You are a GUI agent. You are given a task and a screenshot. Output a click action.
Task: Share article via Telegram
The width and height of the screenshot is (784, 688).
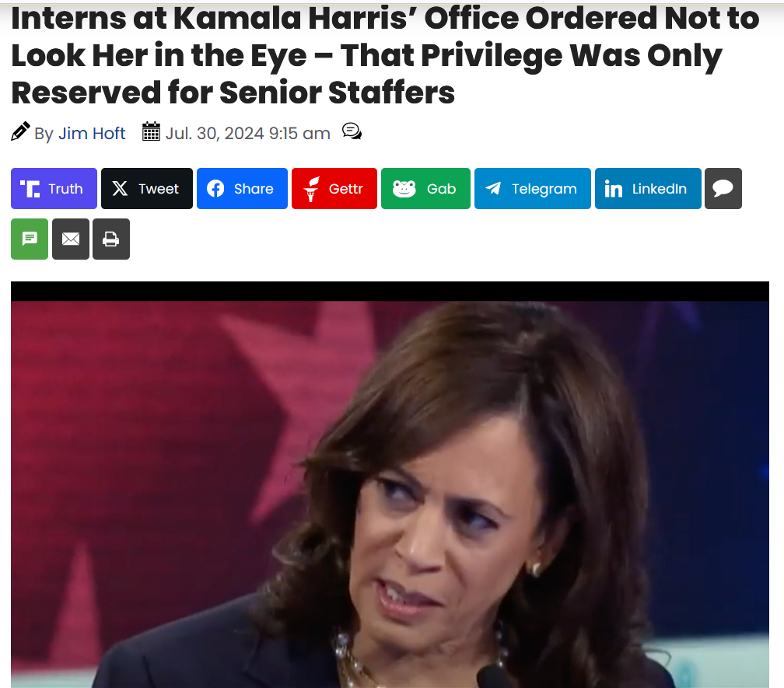click(x=533, y=188)
